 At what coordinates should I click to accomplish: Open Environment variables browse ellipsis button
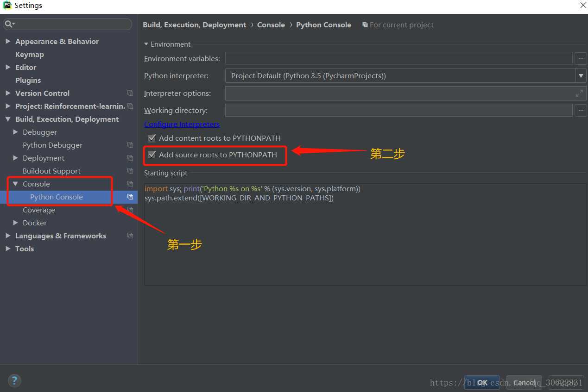[581, 59]
